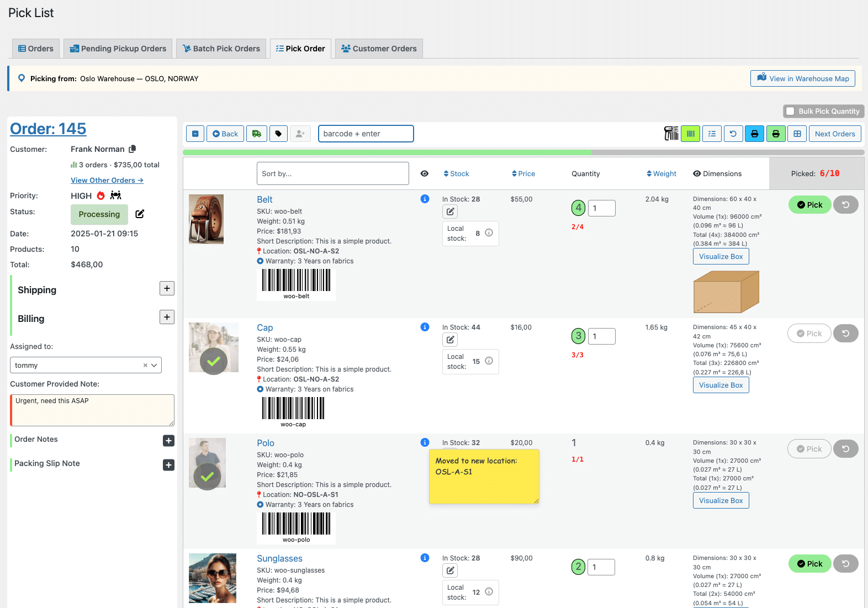Open the Customer Orders tab
The width and height of the screenshot is (868, 608).
click(x=379, y=49)
